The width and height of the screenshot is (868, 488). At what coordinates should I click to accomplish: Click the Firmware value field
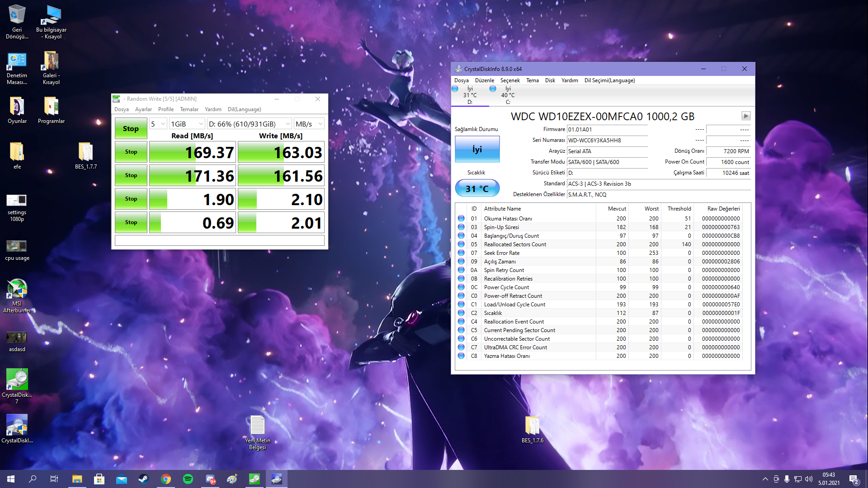tap(607, 130)
